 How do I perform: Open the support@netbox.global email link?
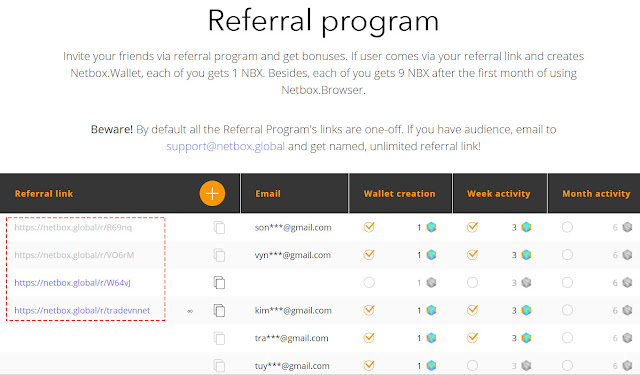click(225, 146)
